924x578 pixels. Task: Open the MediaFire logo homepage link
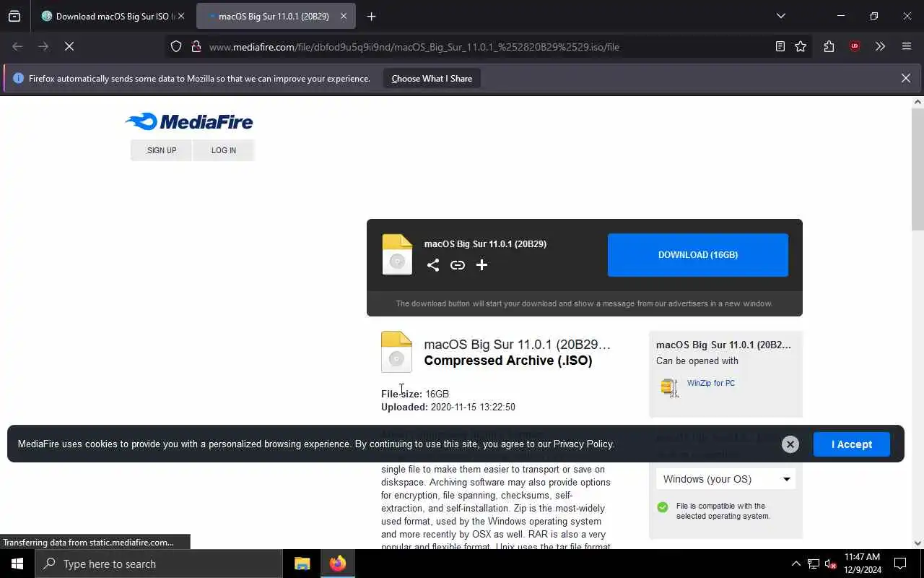[x=189, y=121]
